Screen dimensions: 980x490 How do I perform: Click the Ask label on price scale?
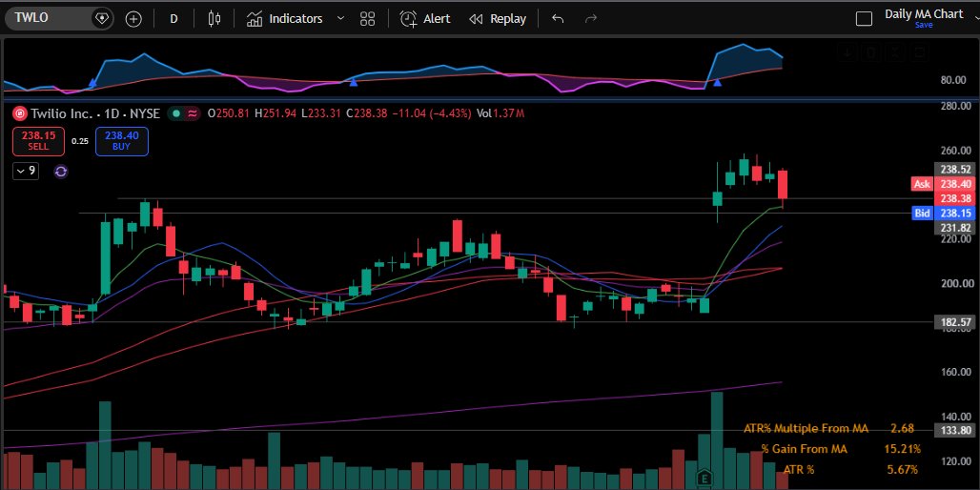pos(923,184)
